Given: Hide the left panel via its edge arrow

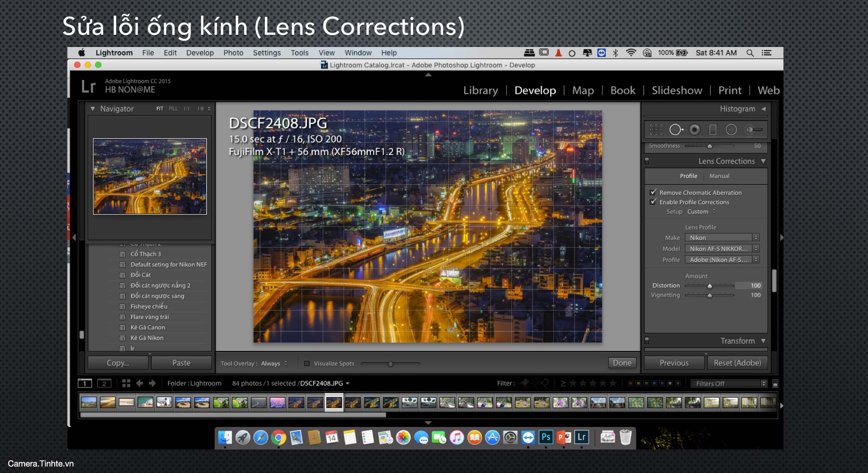Looking at the screenshot, I should click(x=74, y=237).
